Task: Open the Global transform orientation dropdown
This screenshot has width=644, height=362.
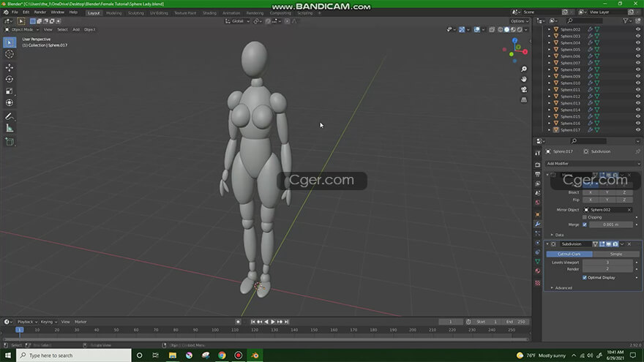Action: point(237,21)
